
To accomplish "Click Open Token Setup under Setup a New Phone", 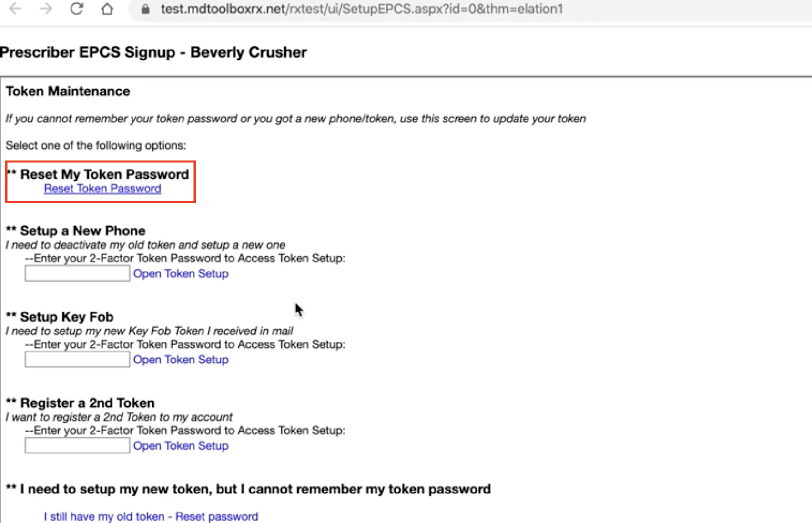I will click(x=181, y=273).
